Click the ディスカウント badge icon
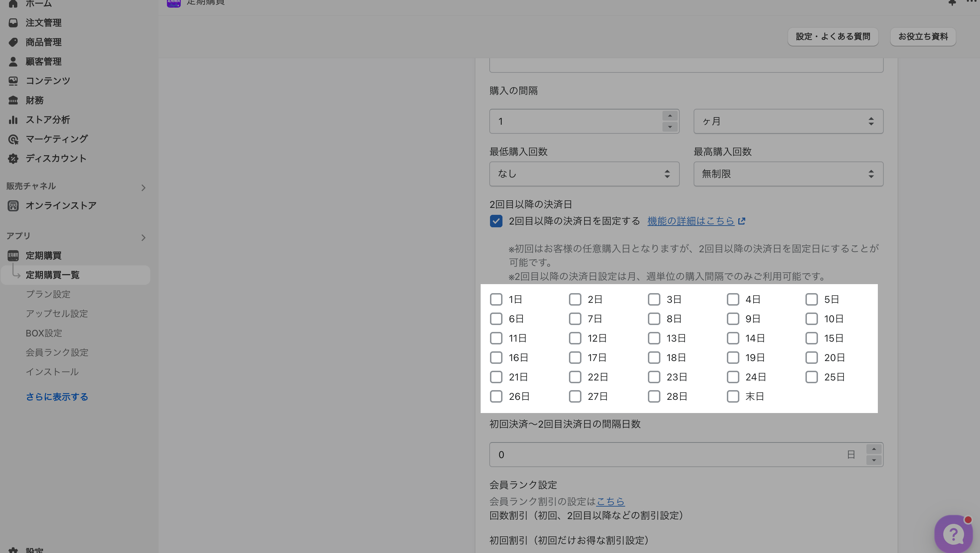The width and height of the screenshot is (980, 553). (x=13, y=159)
